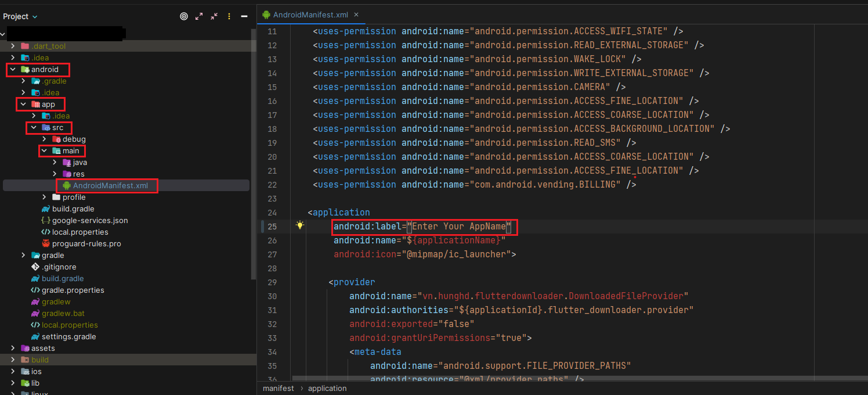Viewport: 868px width, 395px height.
Task: Click the application breadcrumb in bottom bar
Action: point(327,388)
